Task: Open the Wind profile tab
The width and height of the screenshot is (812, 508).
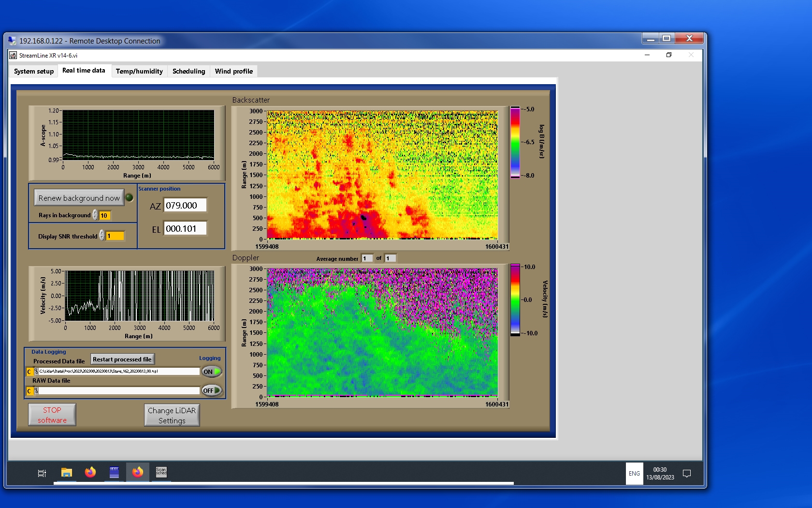Action: (233, 71)
